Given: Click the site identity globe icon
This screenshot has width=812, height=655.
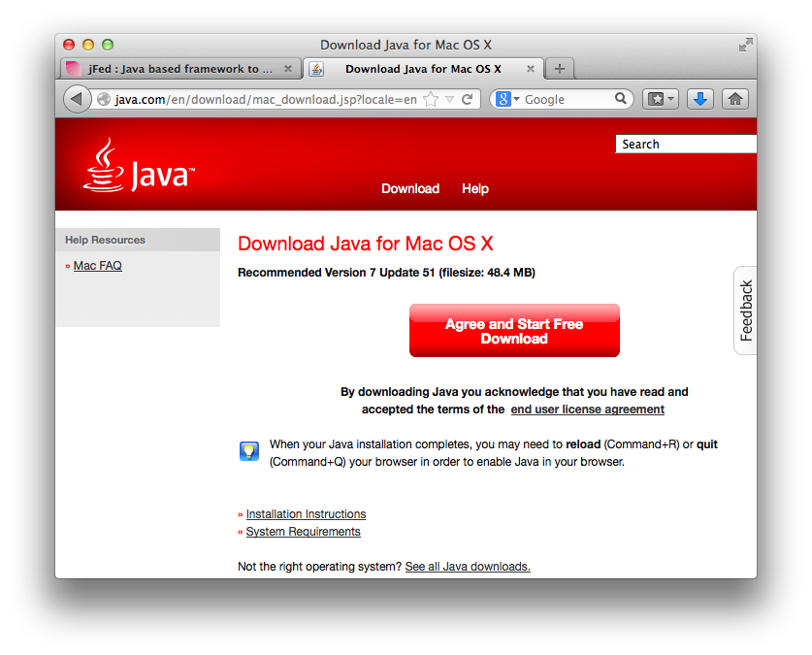Looking at the screenshot, I should [104, 99].
